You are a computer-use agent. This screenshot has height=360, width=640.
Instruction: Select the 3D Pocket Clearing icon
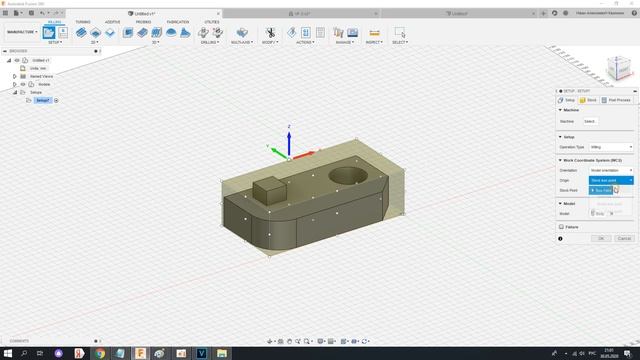[x=142, y=33]
